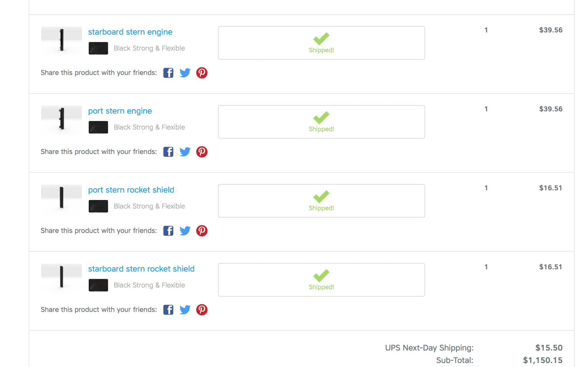588x367 pixels.
Task: Click port stern engine black material swatch
Action: 98,127
